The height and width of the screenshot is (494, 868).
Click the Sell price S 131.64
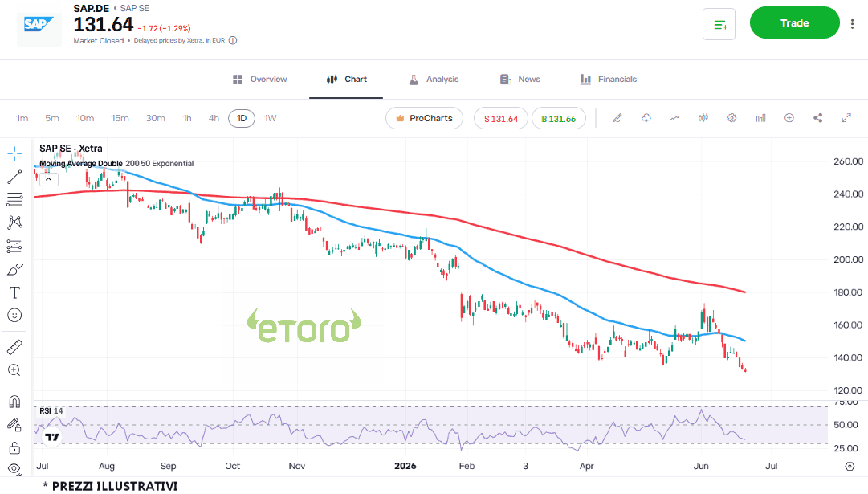(x=501, y=119)
